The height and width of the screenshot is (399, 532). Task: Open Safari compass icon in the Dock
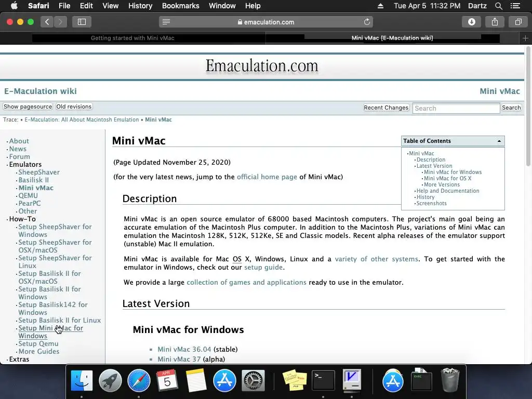[139, 381]
